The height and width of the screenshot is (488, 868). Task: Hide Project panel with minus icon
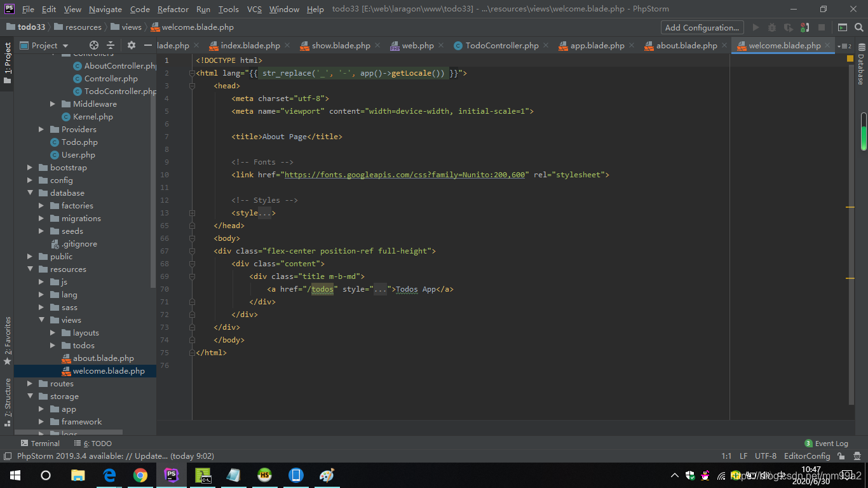coord(148,45)
